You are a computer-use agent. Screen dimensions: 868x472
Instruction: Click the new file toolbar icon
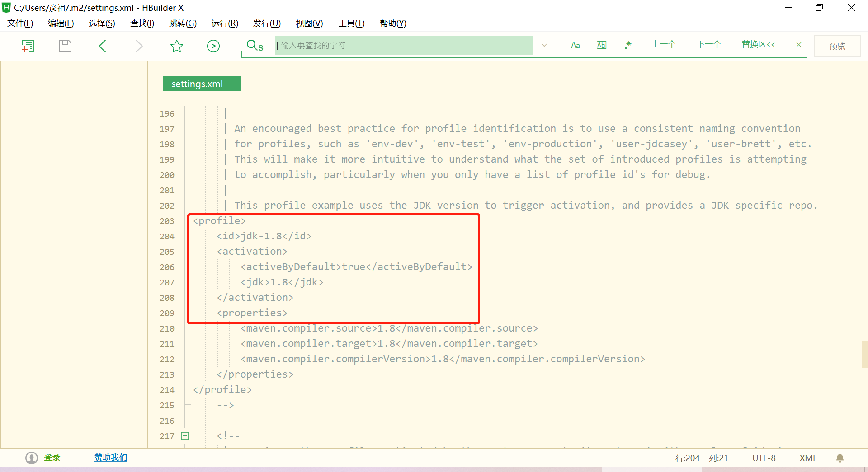[x=28, y=46]
